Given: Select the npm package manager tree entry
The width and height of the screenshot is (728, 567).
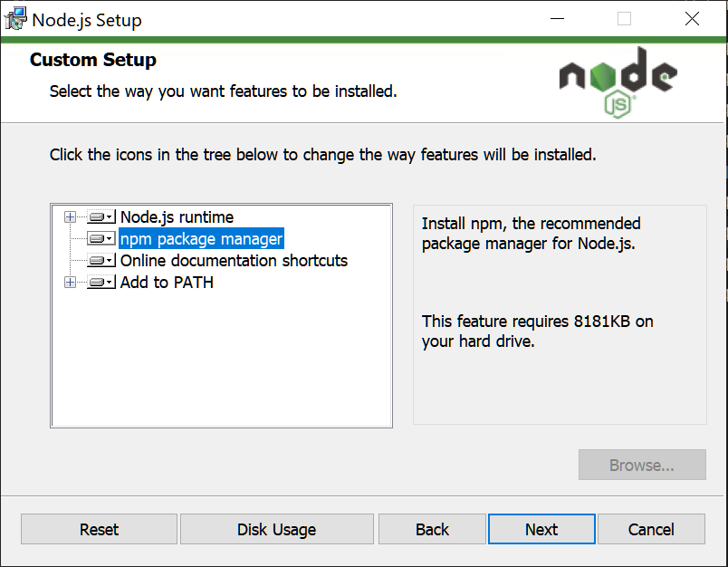Looking at the screenshot, I should click(x=201, y=238).
